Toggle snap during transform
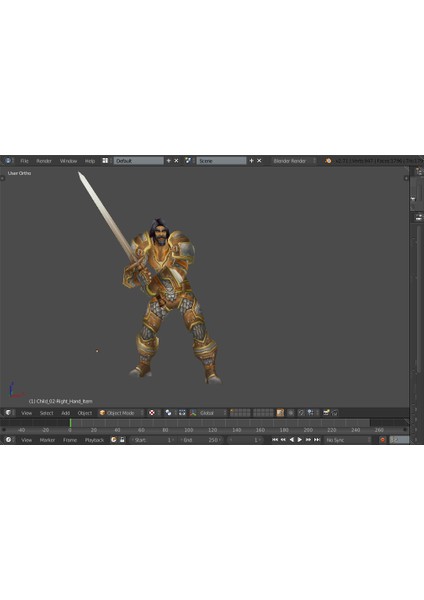This screenshot has height=600, width=424. point(301,413)
